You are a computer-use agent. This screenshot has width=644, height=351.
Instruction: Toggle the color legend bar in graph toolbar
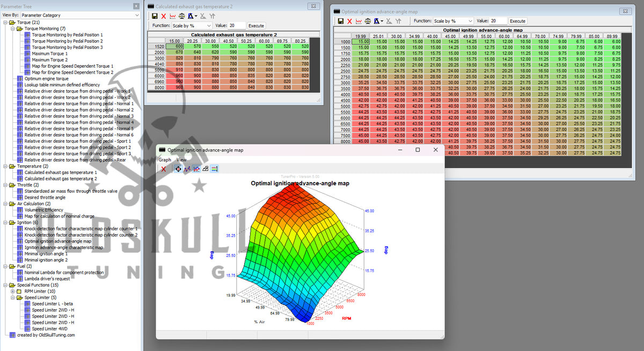pyautogui.click(x=215, y=169)
